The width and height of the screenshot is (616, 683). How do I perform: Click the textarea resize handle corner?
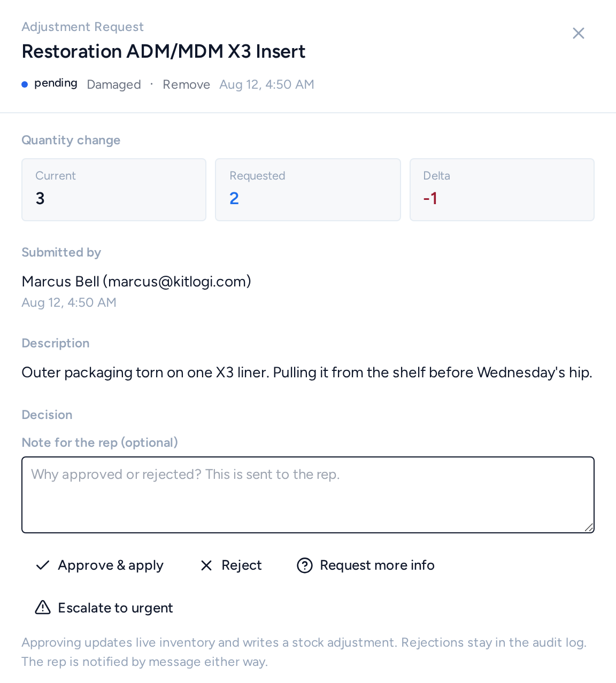coord(589,527)
